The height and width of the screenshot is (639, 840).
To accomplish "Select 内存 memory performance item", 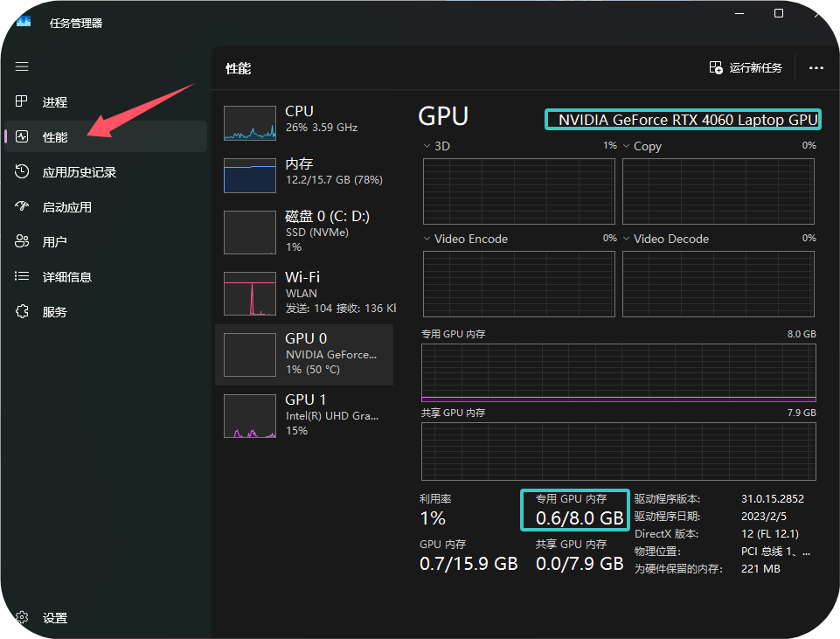I will 304,175.
